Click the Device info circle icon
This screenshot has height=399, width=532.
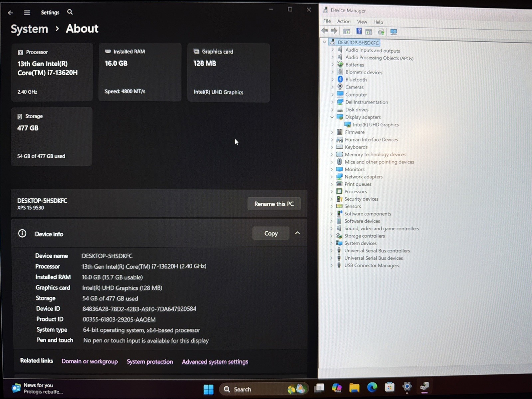click(22, 234)
